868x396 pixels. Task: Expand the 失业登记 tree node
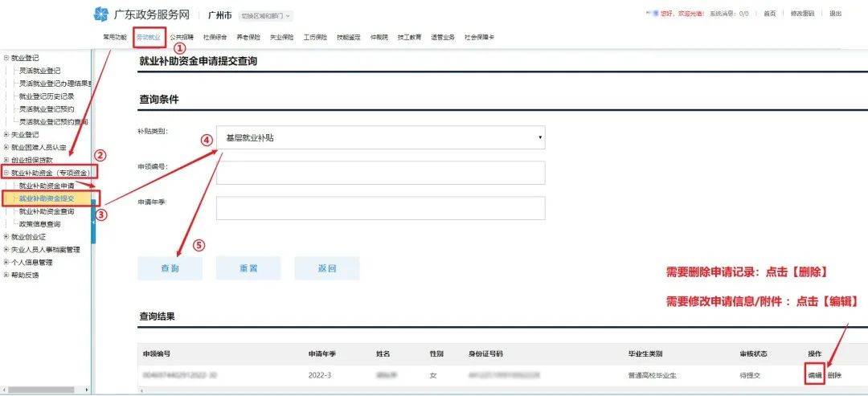pyautogui.click(x=6, y=134)
